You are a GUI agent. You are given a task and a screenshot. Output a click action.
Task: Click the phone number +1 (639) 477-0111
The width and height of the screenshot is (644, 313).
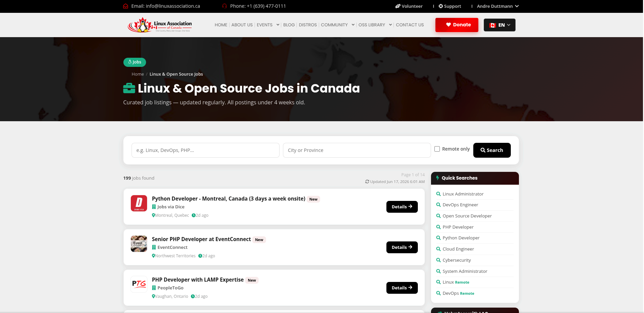coord(266,6)
